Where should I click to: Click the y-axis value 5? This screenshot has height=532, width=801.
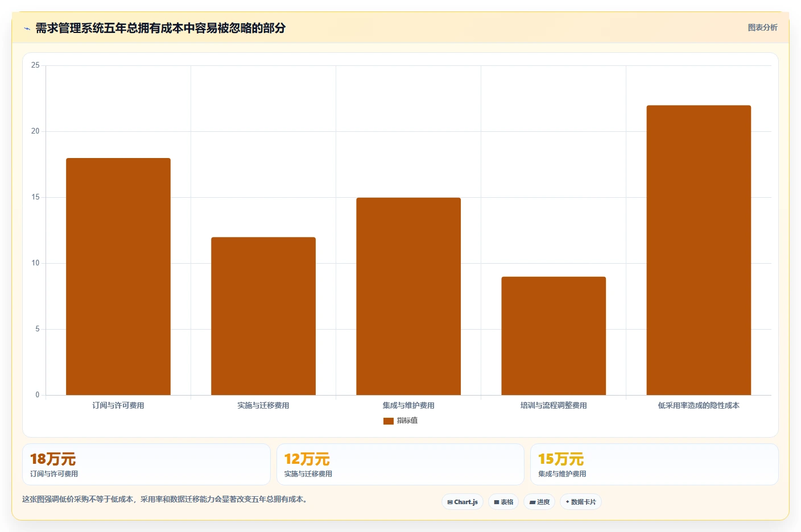(38, 329)
